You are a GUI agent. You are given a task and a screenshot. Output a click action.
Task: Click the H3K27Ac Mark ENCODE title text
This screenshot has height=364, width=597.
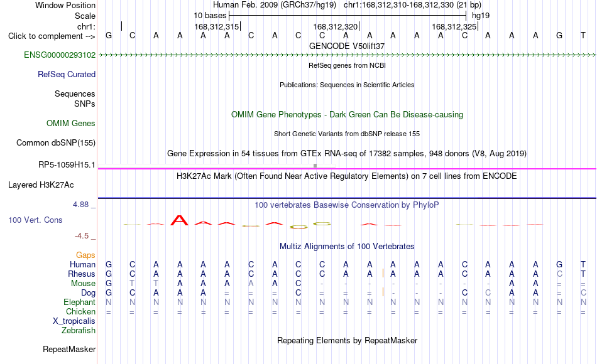click(347, 176)
